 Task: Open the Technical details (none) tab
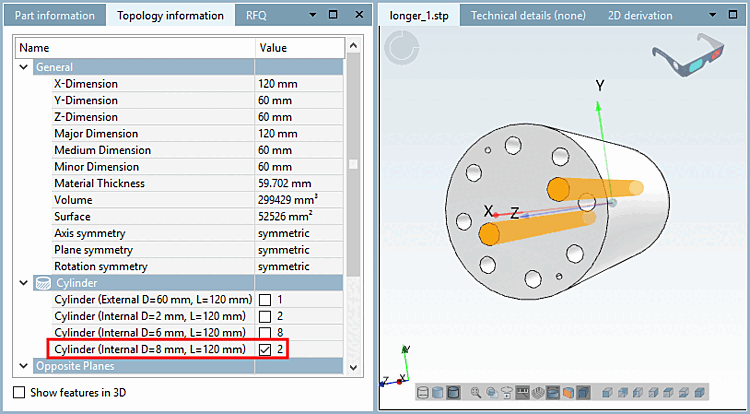(x=528, y=15)
